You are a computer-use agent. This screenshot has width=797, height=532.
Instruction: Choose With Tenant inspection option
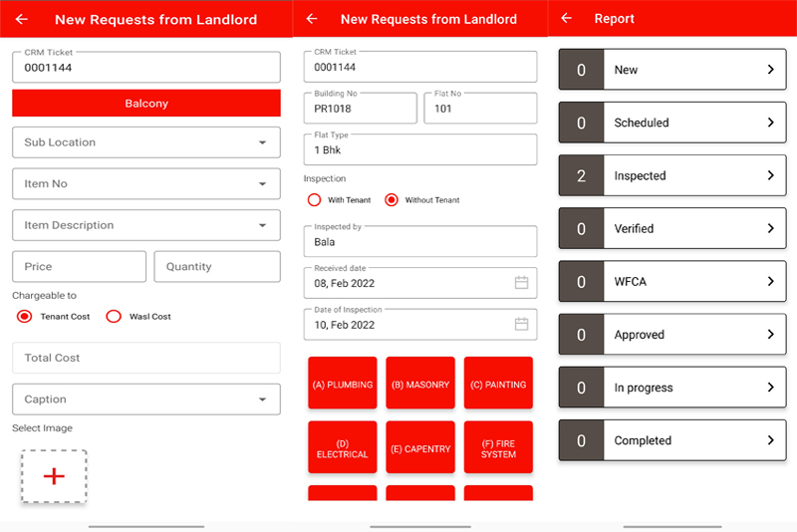[314, 200]
